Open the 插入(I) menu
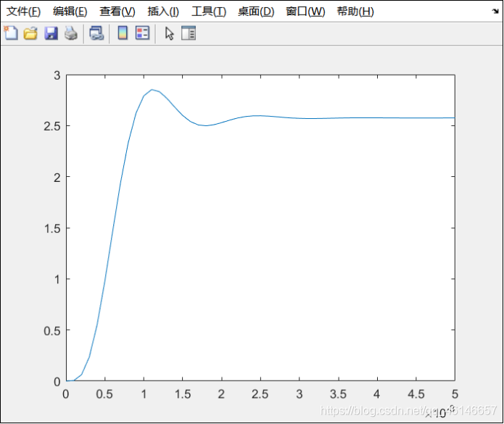Screen dimensions: 504x424 click(x=163, y=12)
